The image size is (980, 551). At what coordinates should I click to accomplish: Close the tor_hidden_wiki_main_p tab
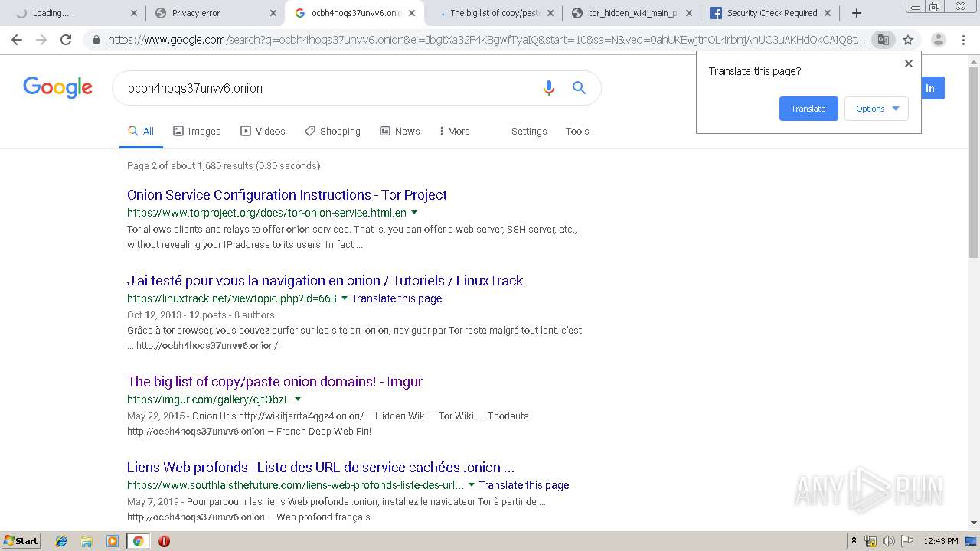(688, 13)
